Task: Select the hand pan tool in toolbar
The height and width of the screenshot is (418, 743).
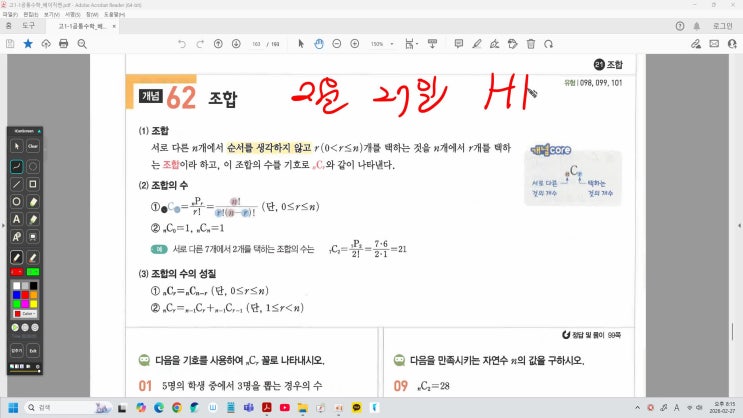Action: tap(318, 44)
